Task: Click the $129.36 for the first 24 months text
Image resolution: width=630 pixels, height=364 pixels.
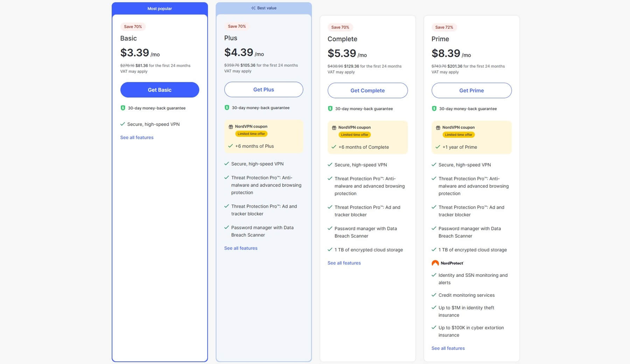Action: 373,66
